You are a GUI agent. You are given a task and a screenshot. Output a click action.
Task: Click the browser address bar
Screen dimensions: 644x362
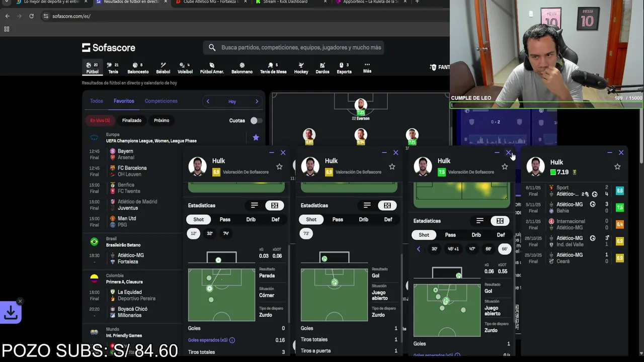[242, 16]
